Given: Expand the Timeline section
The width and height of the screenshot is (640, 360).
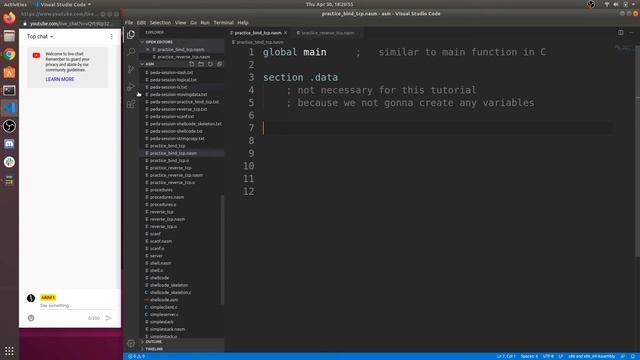Looking at the screenshot, I should coord(182,349).
